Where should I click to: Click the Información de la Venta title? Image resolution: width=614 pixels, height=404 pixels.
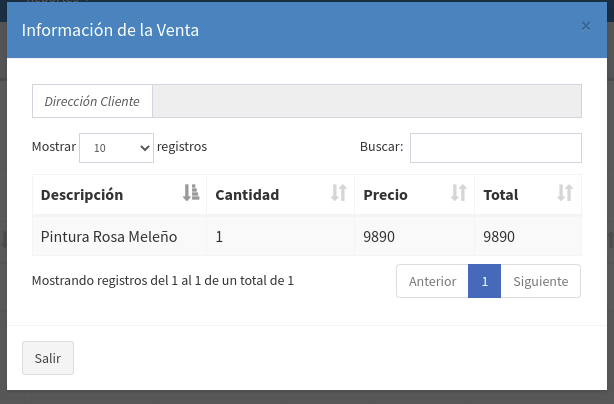(x=110, y=30)
